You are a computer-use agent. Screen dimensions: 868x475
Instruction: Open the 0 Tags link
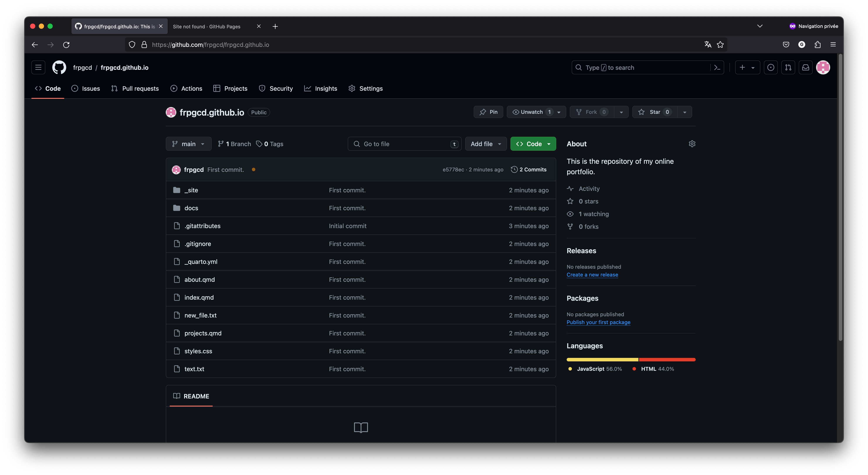pyautogui.click(x=270, y=144)
